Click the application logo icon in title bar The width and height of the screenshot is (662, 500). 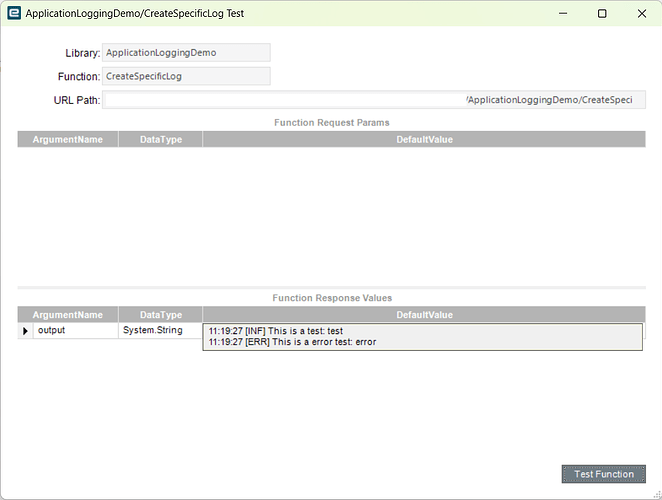tap(14, 13)
